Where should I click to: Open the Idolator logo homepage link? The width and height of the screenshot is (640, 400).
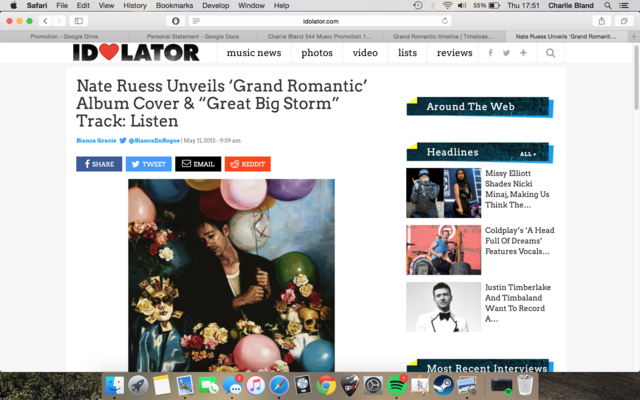coord(136,52)
